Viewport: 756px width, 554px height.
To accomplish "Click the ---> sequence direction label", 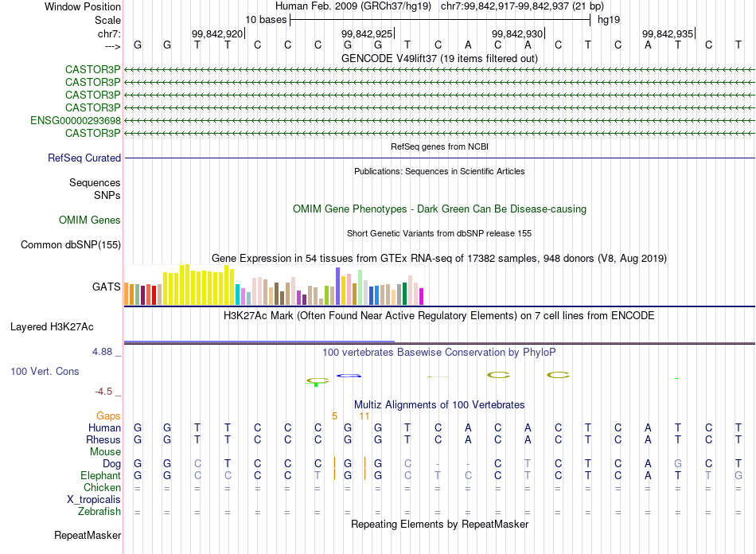I will tap(113, 46).
